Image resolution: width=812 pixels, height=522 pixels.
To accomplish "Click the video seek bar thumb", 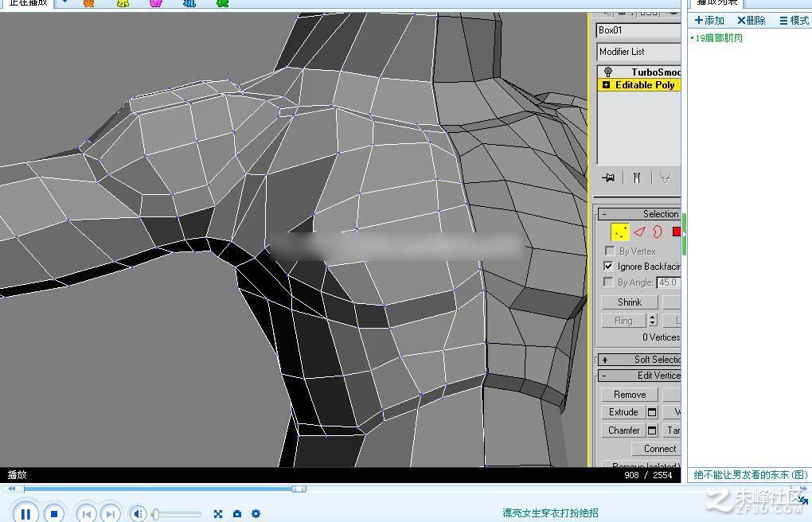I will coord(299,489).
